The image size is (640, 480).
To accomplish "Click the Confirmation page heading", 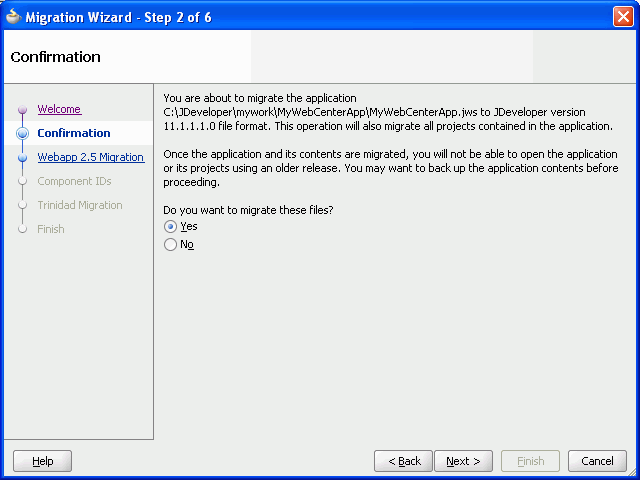I will pos(56,57).
